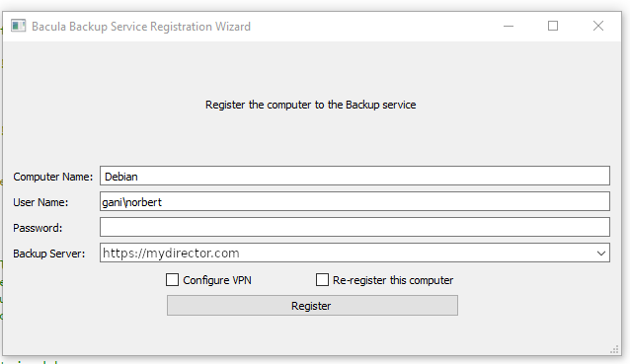This screenshot has width=630, height=364.
Task: Click the 'Password:' label
Action: [x=38, y=228]
